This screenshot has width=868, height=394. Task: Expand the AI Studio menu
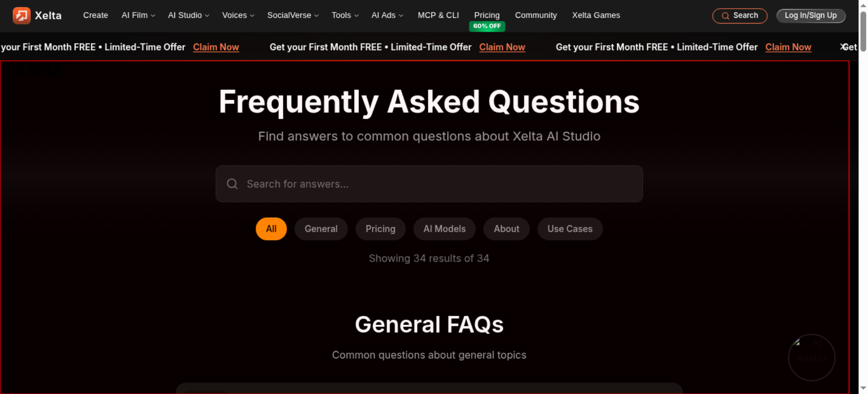click(188, 15)
